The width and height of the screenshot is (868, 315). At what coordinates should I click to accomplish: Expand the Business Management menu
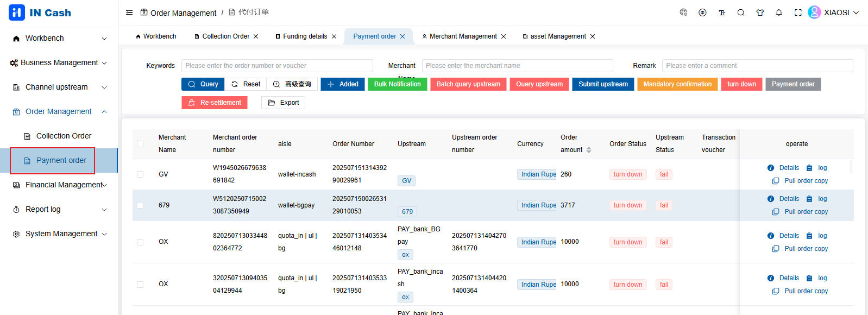tap(59, 63)
